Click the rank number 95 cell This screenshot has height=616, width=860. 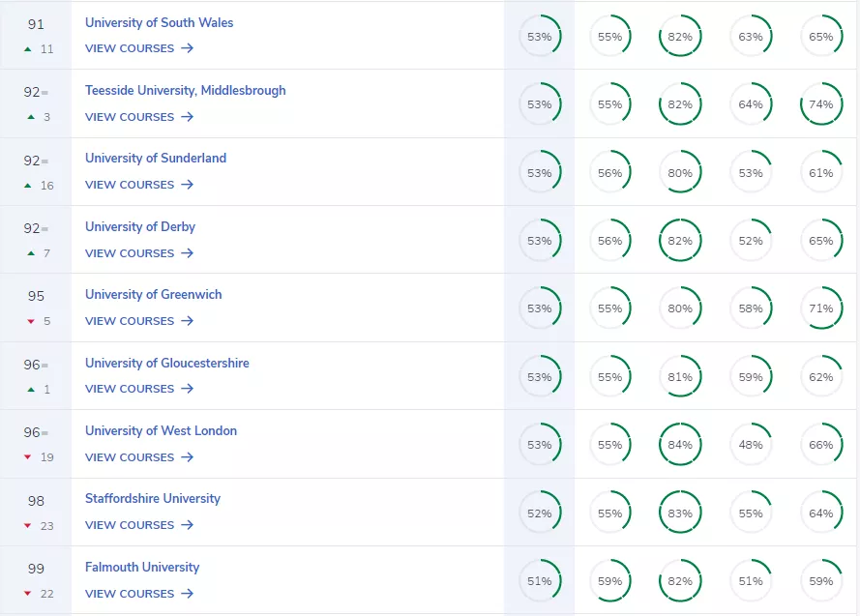click(36, 294)
